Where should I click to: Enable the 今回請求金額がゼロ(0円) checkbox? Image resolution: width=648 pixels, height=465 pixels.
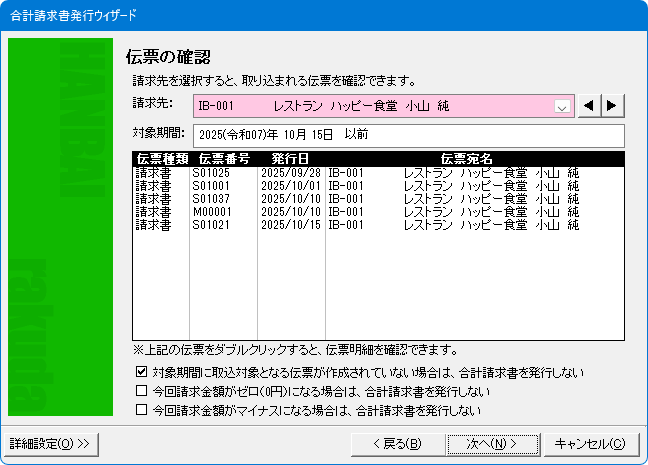pos(141,391)
